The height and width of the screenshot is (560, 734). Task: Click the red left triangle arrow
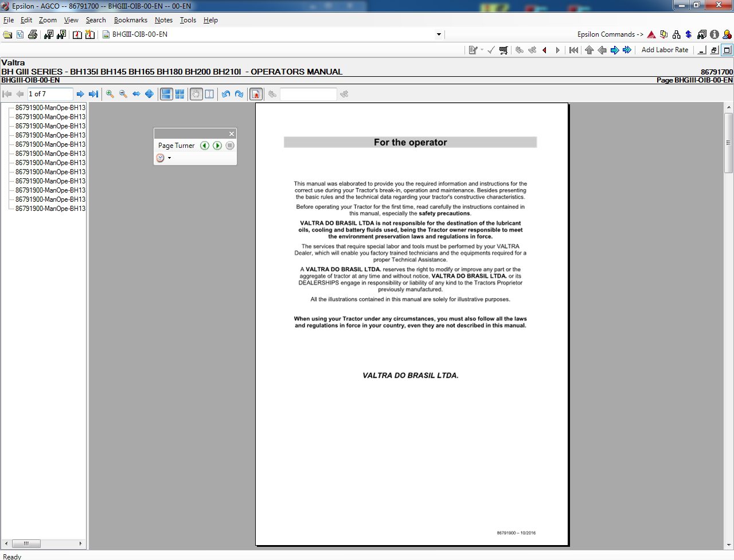click(x=545, y=50)
